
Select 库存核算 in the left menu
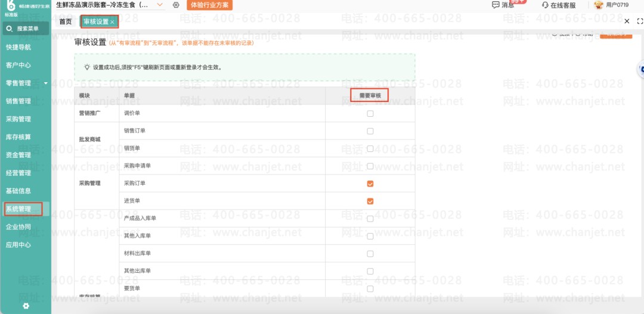click(18, 137)
